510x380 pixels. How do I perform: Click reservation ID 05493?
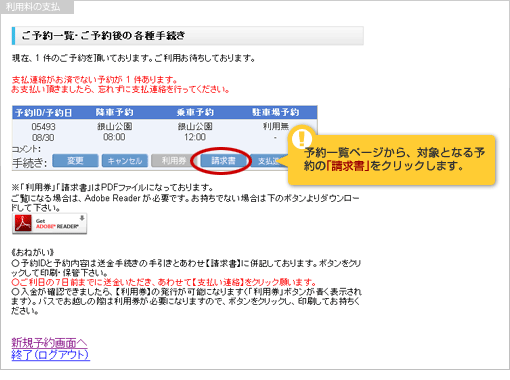click(x=43, y=127)
